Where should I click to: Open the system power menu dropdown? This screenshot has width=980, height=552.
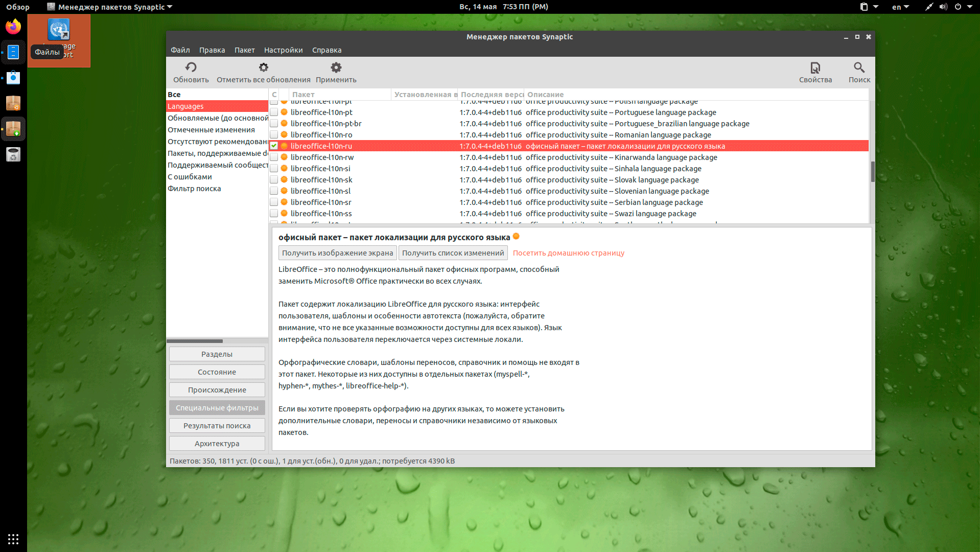click(x=963, y=7)
